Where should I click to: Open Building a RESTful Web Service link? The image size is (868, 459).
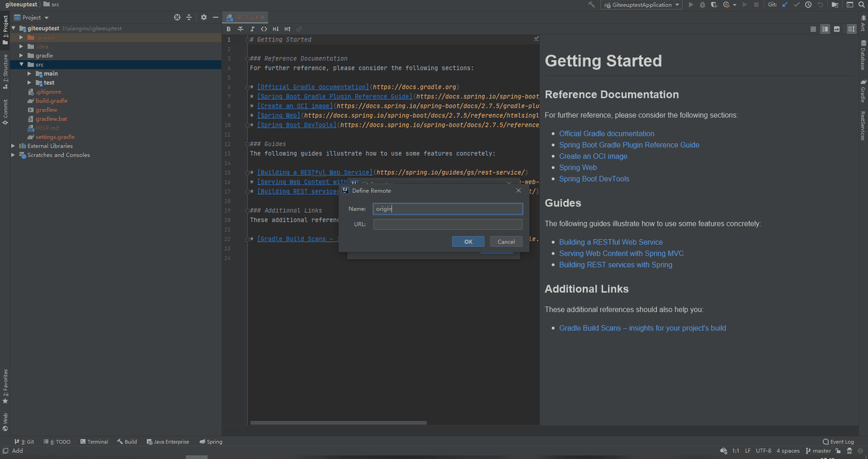611,242
